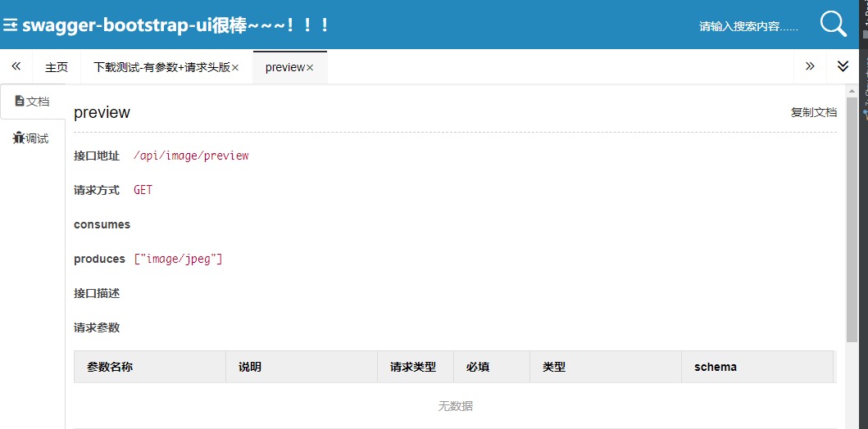Click the swagger-bootstrap-ui header title
Screen dimensions: 868x429
176,25
